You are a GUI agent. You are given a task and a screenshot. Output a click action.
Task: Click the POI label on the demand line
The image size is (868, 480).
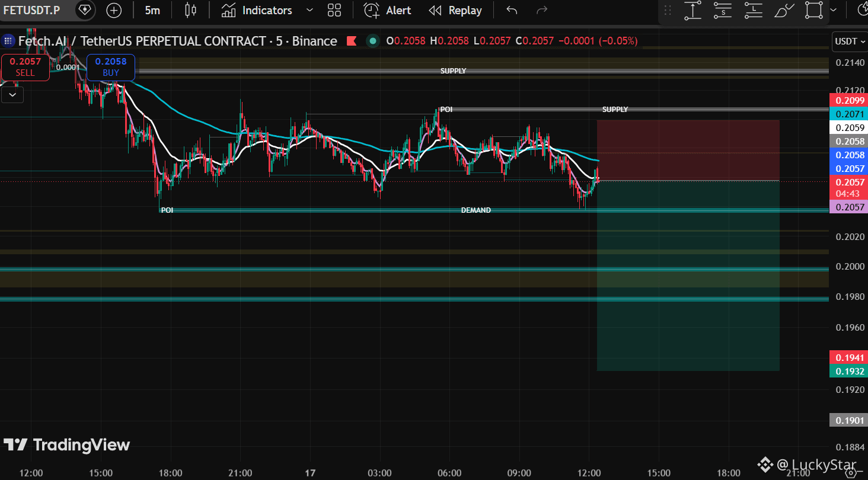pos(167,210)
